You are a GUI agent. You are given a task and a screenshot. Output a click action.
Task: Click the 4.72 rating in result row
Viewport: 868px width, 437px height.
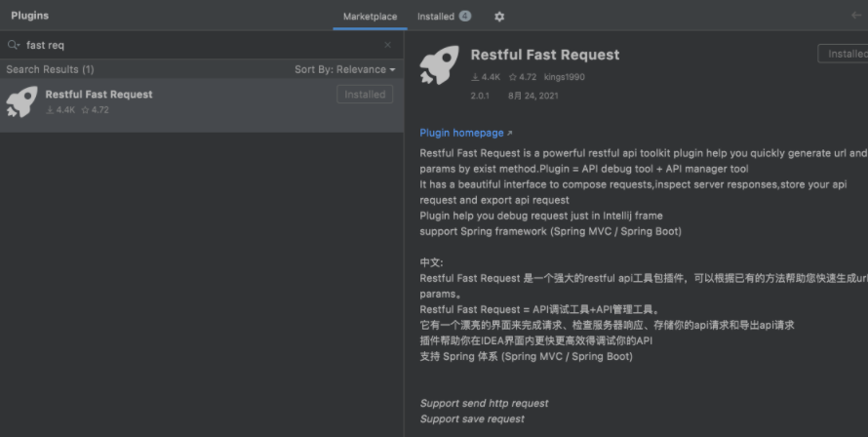(x=96, y=109)
